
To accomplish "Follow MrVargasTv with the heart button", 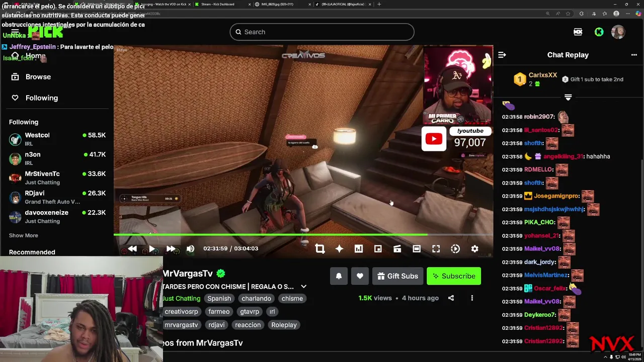I will point(360,276).
